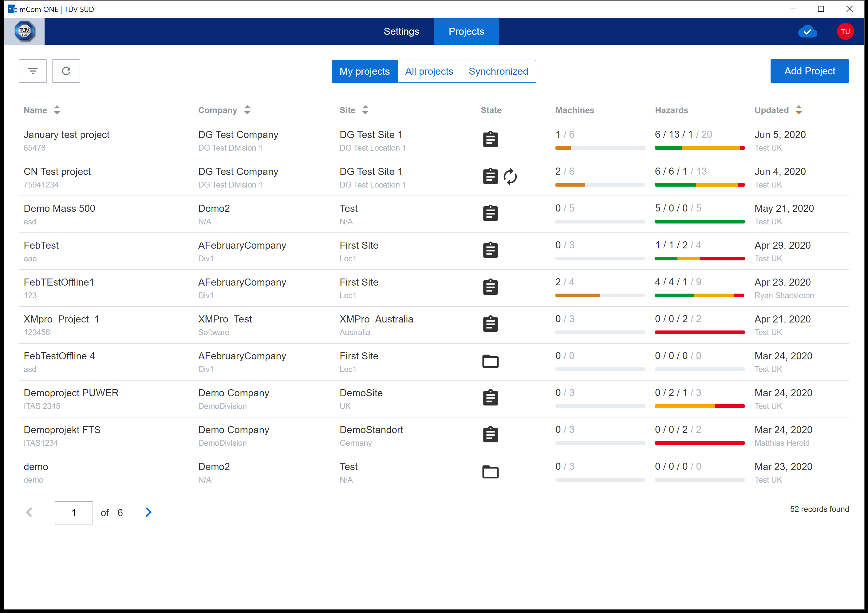The height and width of the screenshot is (613, 868).
Task: Switch to All projects view
Action: (x=429, y=71)
